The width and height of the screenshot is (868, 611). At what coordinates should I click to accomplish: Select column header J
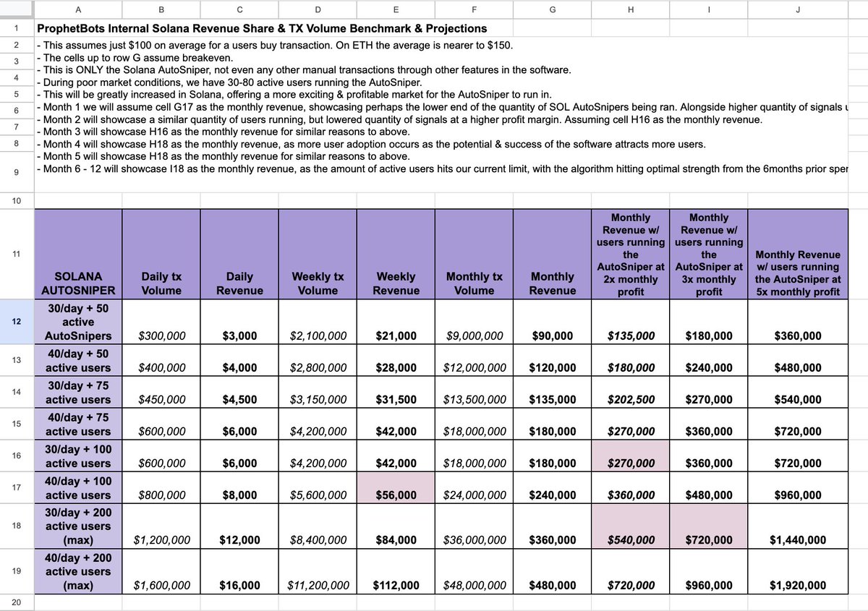click(x=797, y=9)
